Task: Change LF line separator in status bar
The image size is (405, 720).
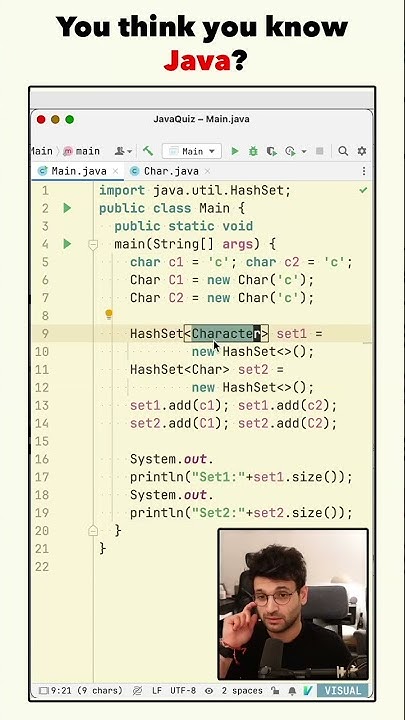Action: 157,691
